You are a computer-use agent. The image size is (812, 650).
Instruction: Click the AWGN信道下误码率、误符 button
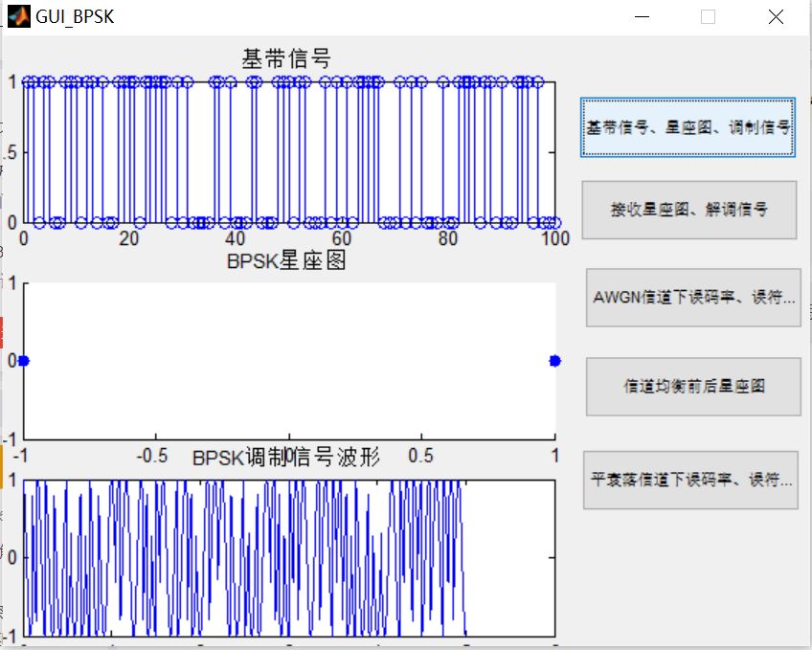[x=692, y=298]
